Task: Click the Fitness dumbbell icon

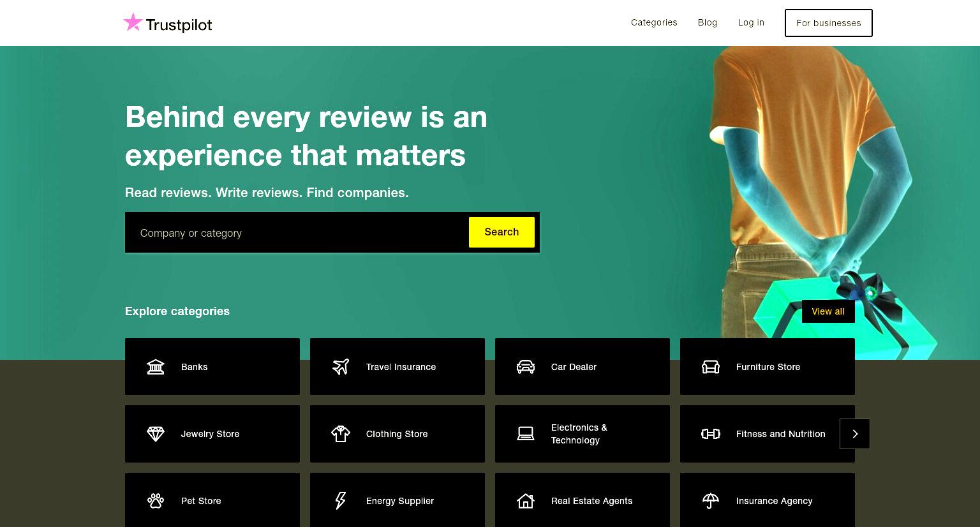Action: point(711,434)
